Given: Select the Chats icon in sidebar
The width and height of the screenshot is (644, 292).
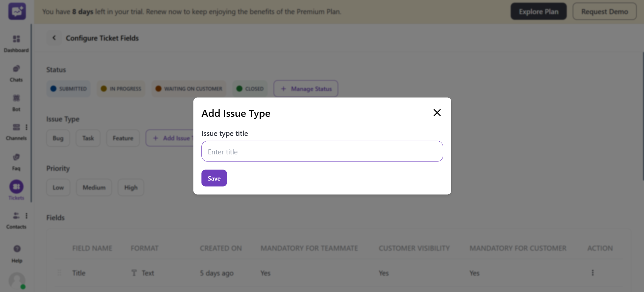Looking at the screenshot, I should 16,72.
